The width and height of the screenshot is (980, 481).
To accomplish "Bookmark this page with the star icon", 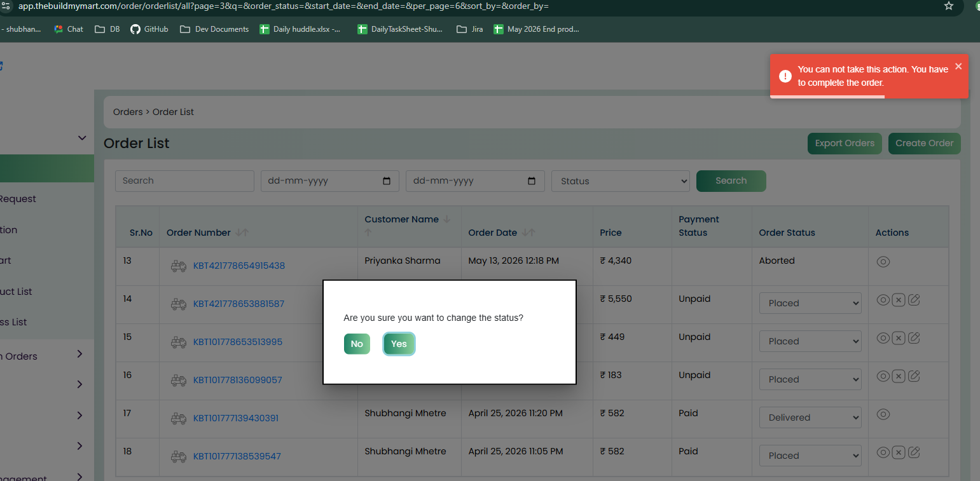I will click(949, 6).
